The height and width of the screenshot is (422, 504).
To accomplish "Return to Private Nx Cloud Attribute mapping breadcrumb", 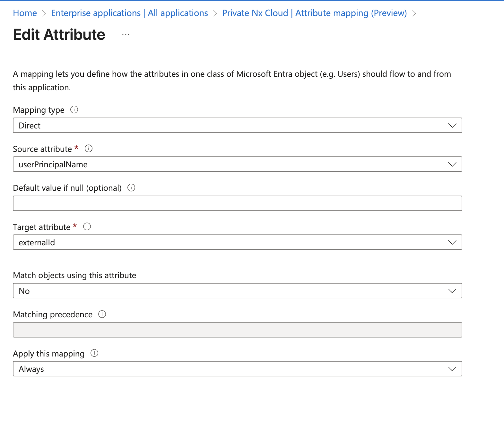I will [315, 13].
